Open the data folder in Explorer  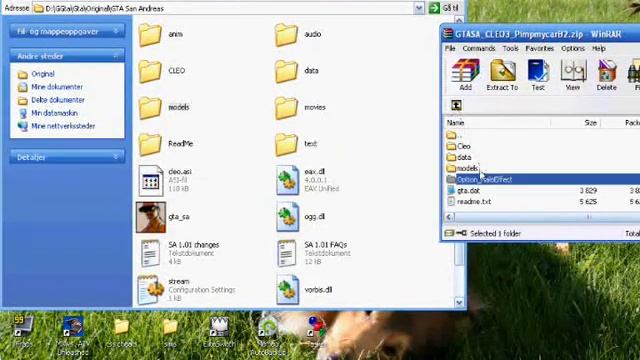coord(297,71)
